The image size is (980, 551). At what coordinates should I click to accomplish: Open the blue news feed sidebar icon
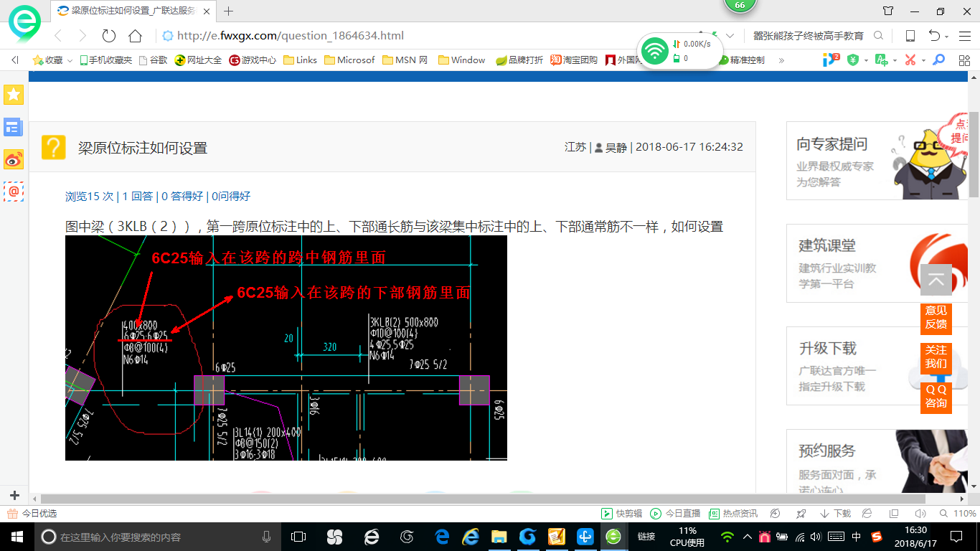click(x=14, y=128)
